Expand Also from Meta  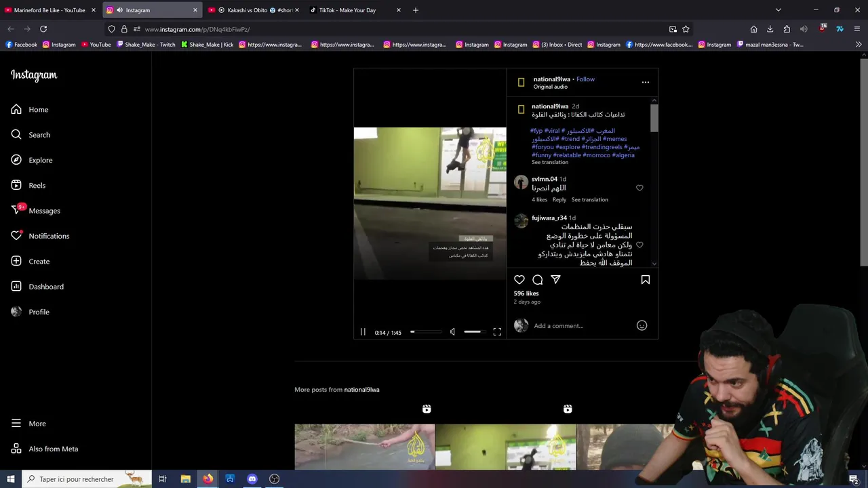(45, 449)
